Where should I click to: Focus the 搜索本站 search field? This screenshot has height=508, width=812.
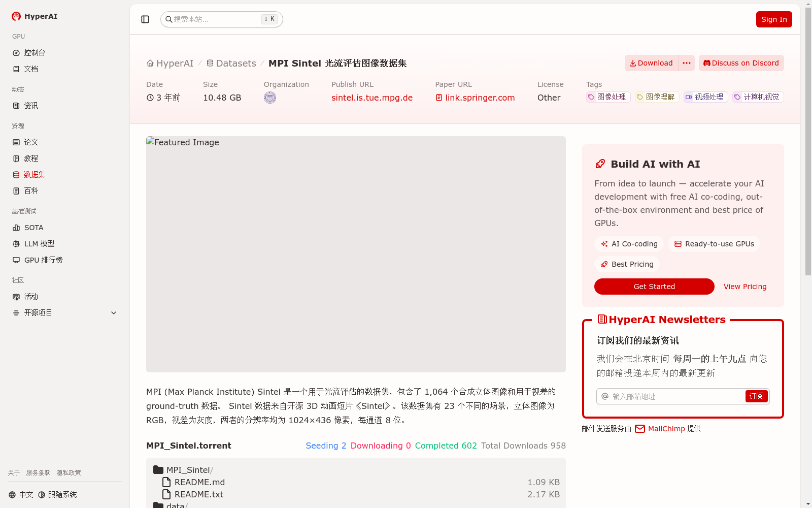[222, 19]
